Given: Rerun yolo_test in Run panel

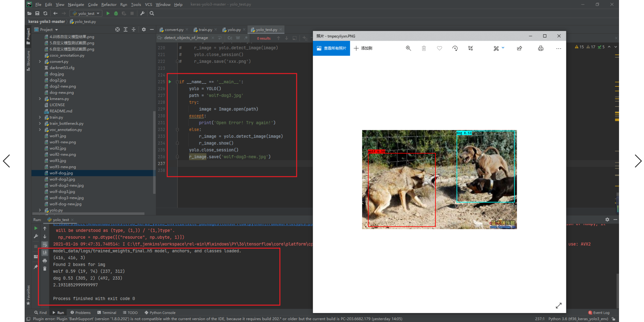Looking at the screenshot, I should tap(36, 228).
